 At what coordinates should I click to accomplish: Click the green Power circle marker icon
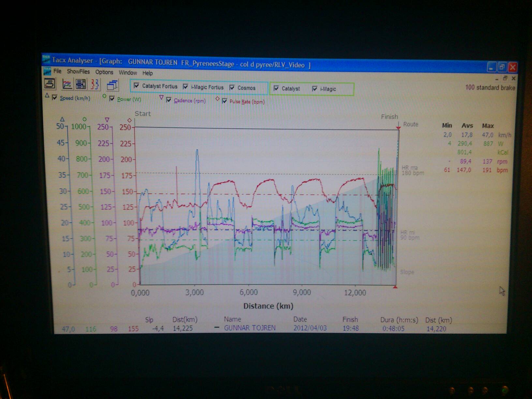click(104, 96)
